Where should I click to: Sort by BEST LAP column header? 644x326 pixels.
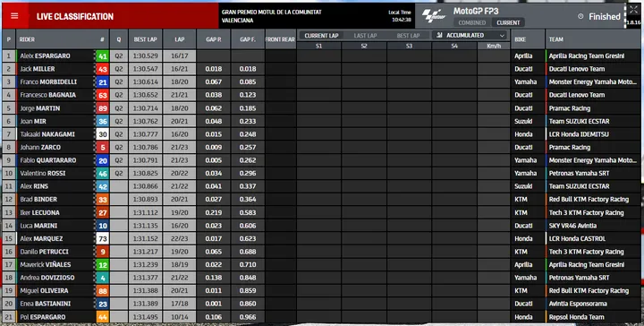pos(146,39)
